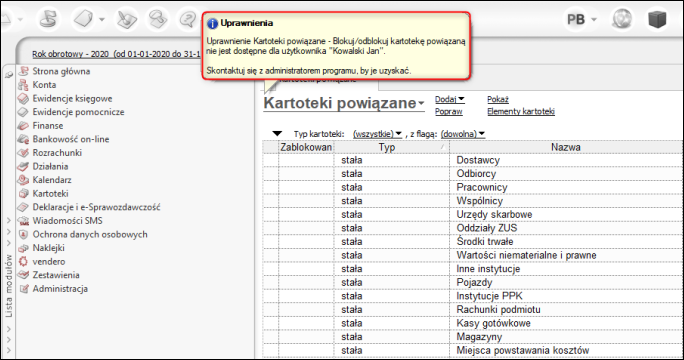Click the Kartoteki module icon
Viewport: 684px width, 360px height.
[x=23, y=193]
